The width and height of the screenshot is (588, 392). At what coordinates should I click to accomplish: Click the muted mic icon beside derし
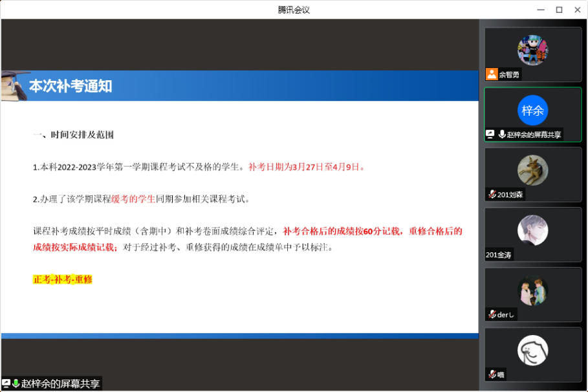[x=492, y=314]
